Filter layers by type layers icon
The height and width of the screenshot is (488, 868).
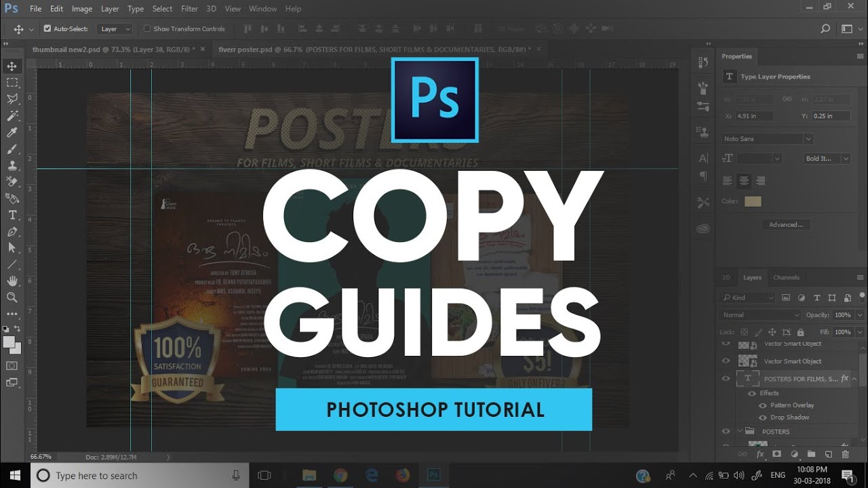pyautogui.click(x=816, y=298)
